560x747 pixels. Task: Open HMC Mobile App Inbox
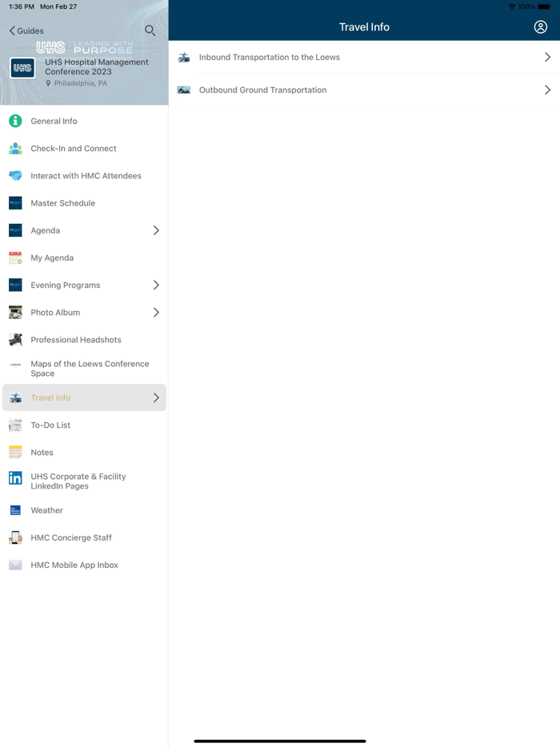pyautogui.click(x=84, y=565)
